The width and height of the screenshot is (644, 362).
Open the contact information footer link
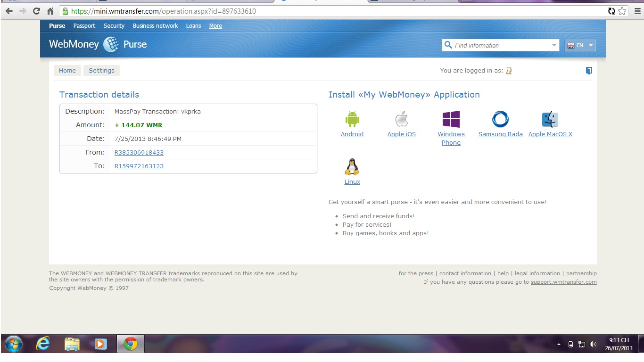[465, 273]
